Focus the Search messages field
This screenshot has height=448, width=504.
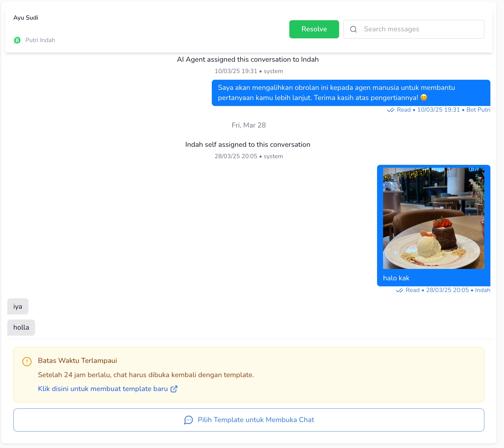pos(421,29)
